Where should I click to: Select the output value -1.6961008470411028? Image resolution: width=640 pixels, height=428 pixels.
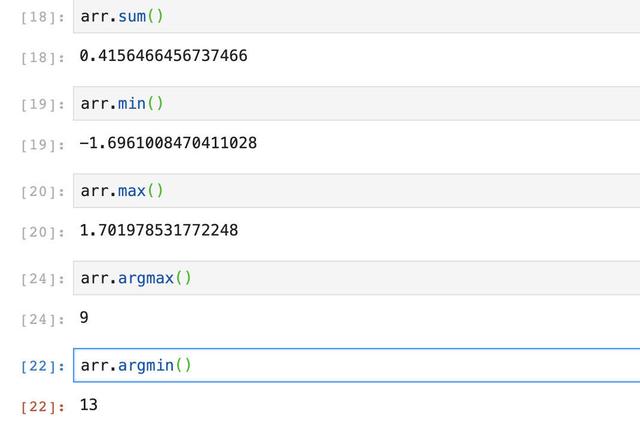click(x=168, y=143)
